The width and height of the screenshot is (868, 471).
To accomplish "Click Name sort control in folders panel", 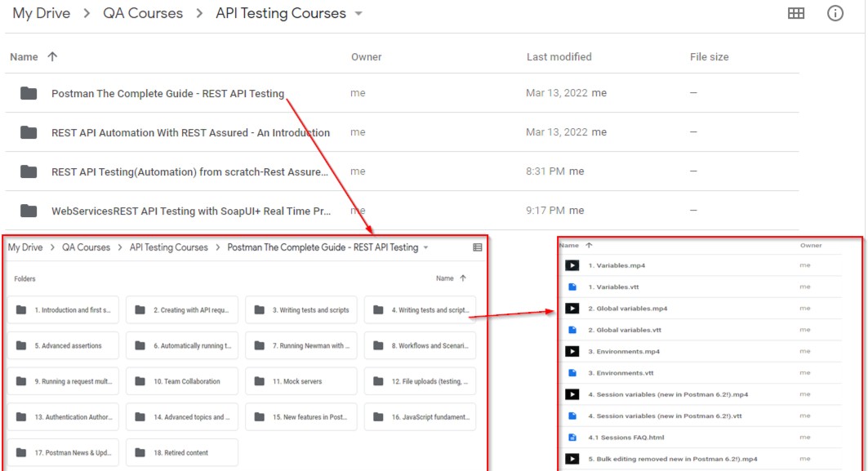I will click(x=451, y=278).
